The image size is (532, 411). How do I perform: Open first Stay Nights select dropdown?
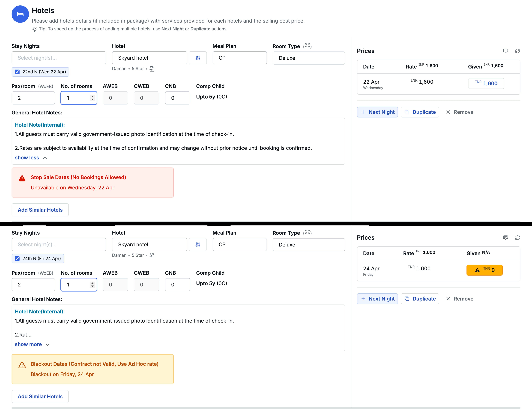(59, 58)
